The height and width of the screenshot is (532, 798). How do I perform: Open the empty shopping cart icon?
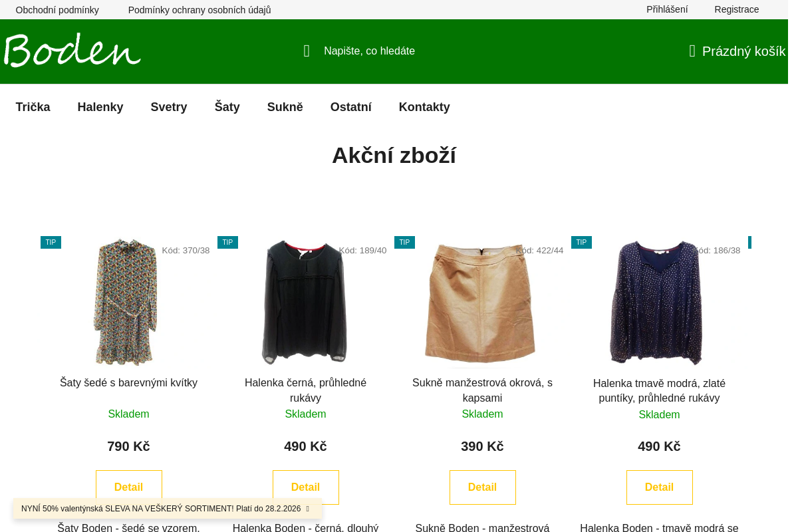[692, 51]
